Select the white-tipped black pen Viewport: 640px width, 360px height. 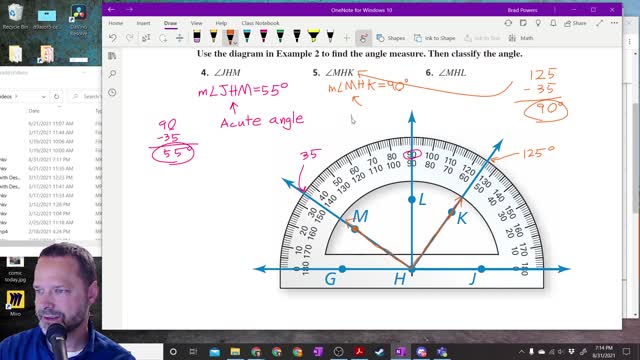[x=330, y=37]
